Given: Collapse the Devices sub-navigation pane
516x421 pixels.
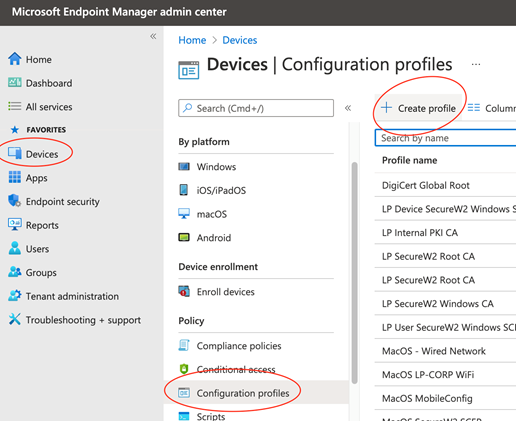Looking at the screenshot, I should [348, 108].
